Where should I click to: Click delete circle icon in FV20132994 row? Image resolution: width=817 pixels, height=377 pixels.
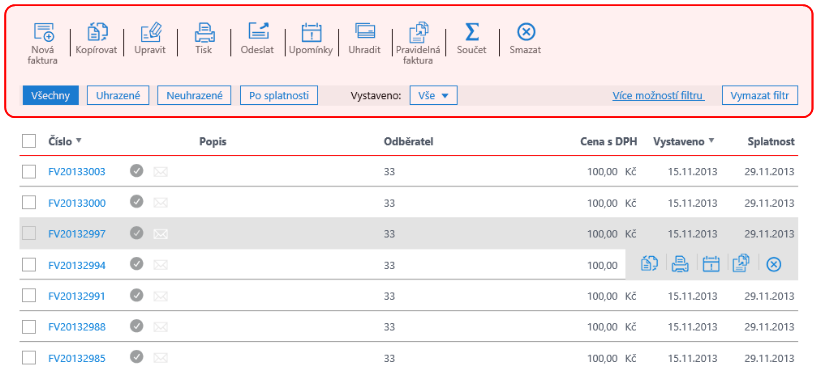(x=774, y=265)
